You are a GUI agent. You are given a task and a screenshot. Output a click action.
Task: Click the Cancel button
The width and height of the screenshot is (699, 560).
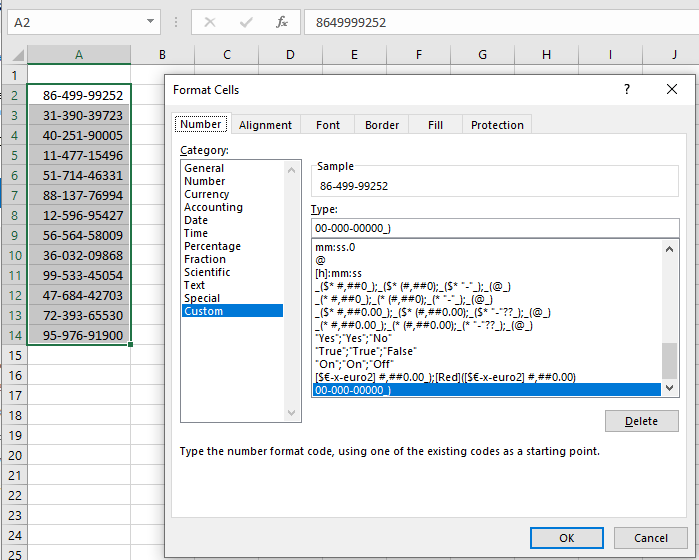[x=650, y=538]
